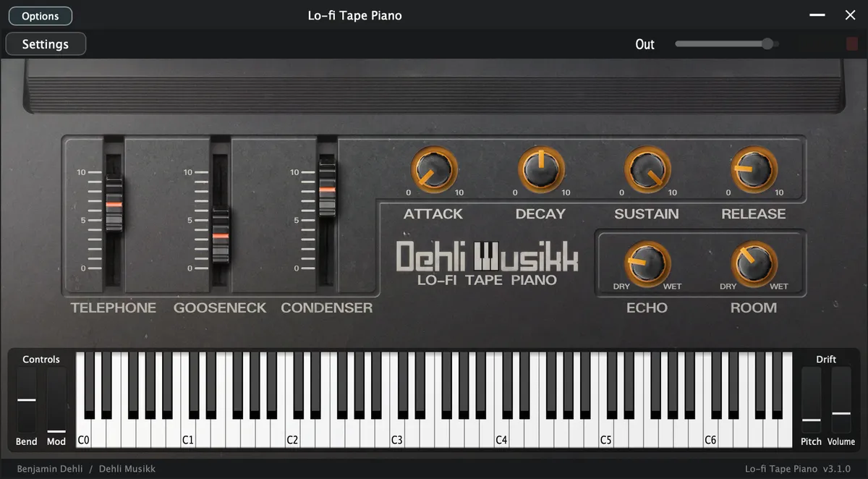The width and height of the screenshot is (868, 479).
Task: Play the C0 piano key
Action: click(x=84, y=434)
